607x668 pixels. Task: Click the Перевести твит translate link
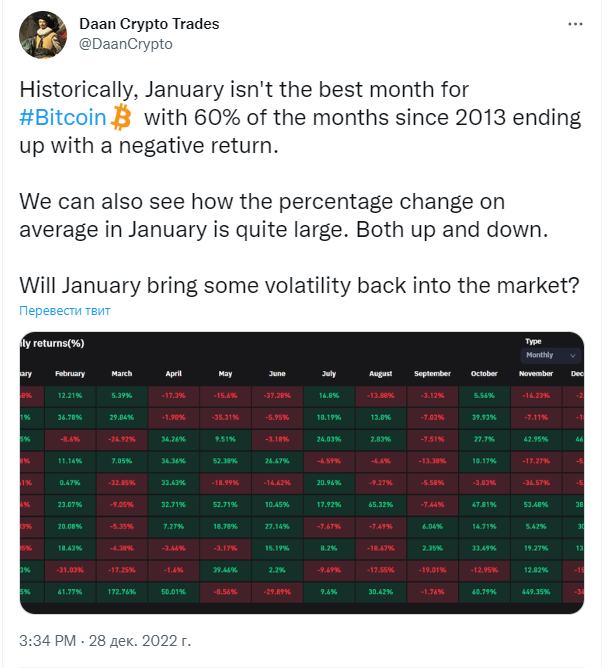tap(65, 311)
